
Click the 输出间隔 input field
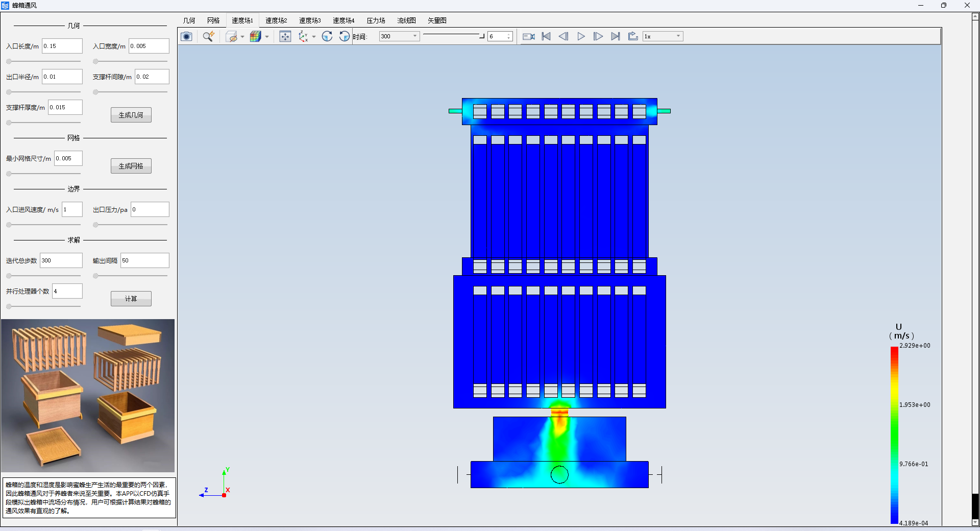click(x=144, y=260)
